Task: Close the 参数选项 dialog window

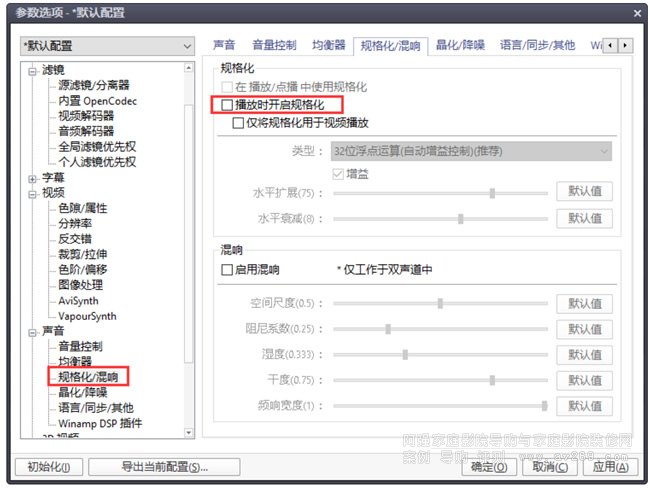Action: [x=637, y=13]
